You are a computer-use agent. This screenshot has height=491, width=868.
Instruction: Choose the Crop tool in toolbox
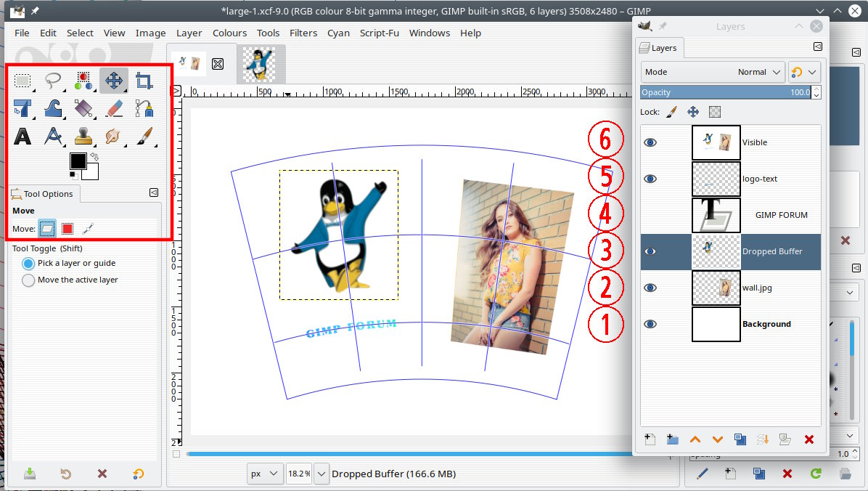(x=144, y=81)
